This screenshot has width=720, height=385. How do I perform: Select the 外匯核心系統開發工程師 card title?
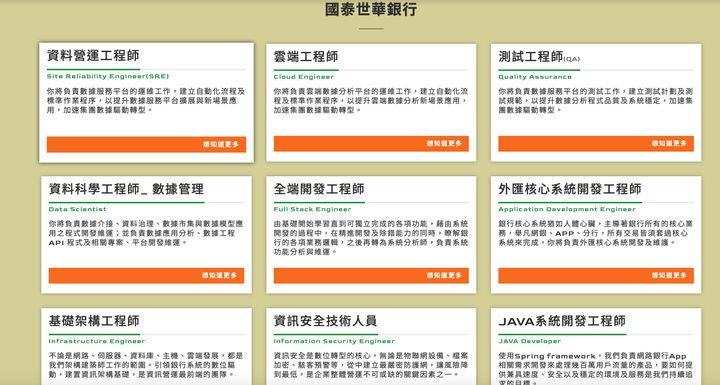tap(570, 189)
